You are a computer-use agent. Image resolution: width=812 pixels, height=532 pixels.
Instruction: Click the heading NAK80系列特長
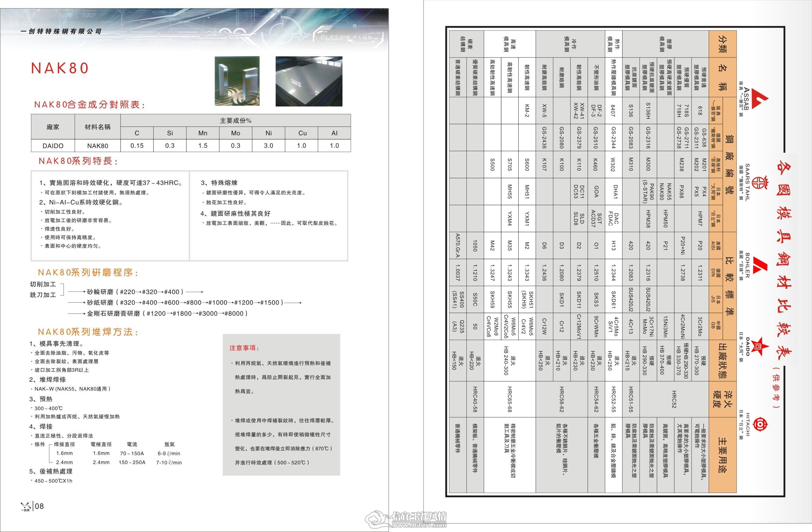[x=78, y=161]
